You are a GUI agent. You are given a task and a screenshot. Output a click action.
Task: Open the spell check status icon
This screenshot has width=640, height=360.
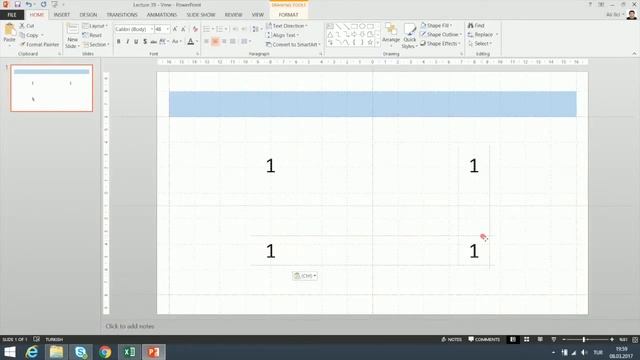click(36, 339)
